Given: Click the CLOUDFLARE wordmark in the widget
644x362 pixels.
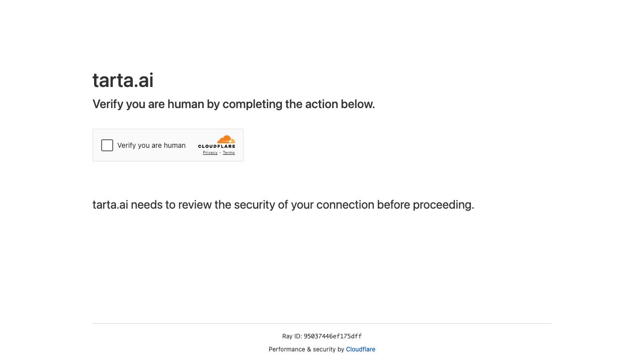Looking at the screenshot, I should point(216,146).
